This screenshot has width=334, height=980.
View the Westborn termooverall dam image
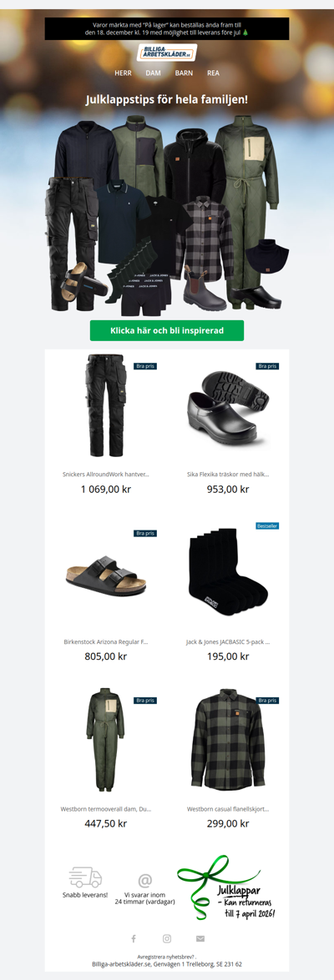tap(106, 741)
